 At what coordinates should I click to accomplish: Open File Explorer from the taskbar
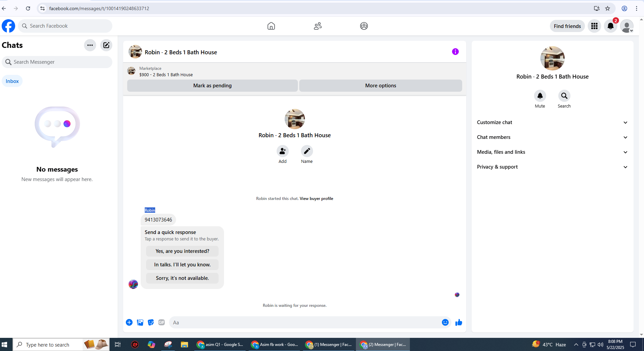(184, 345)
